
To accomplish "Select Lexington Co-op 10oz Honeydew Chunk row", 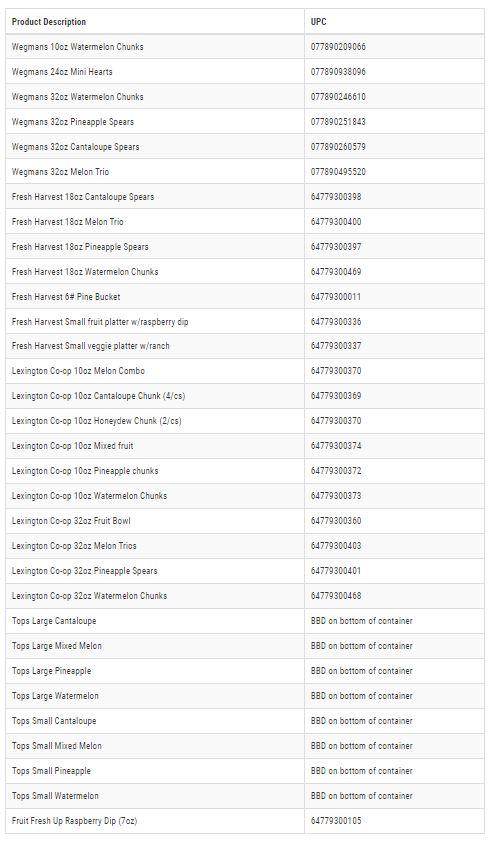I will (245, 421).
